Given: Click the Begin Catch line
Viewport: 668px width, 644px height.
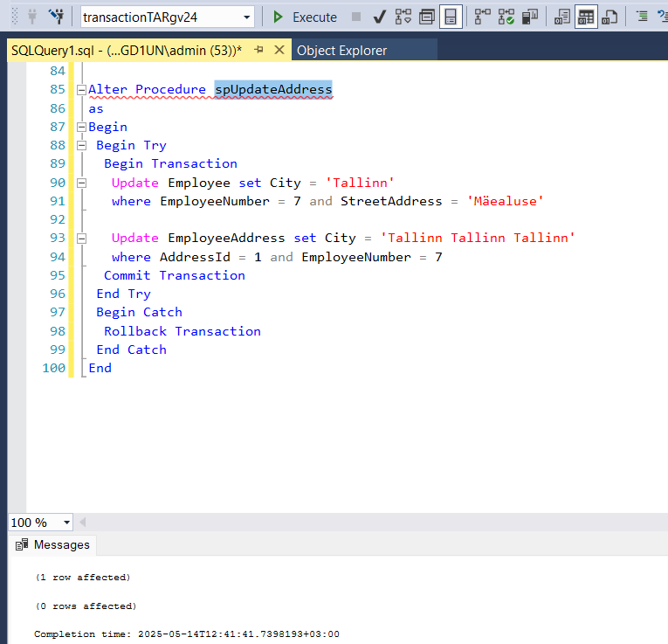Looking at the screenshot, I should 140,312.
